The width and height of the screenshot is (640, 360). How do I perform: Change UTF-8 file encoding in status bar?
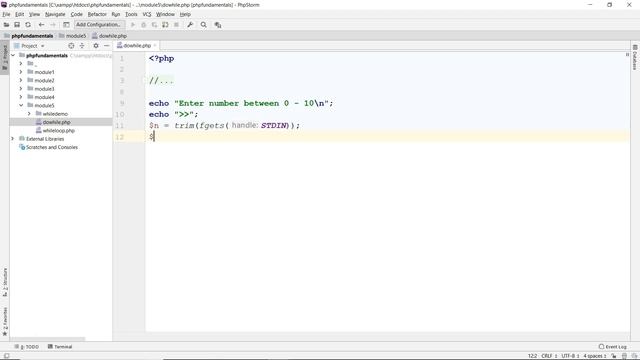pyautogui.click(x=570, y=356)
